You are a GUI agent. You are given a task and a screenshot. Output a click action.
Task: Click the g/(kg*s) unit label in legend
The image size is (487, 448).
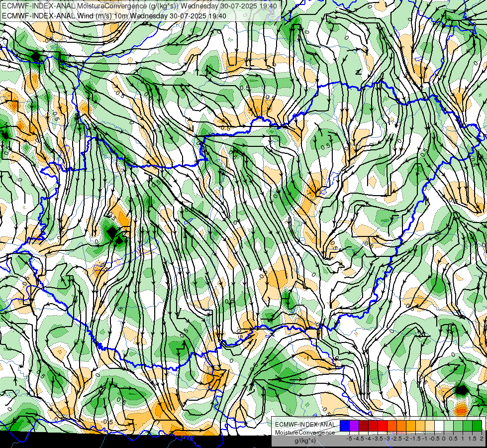[305, 441]
